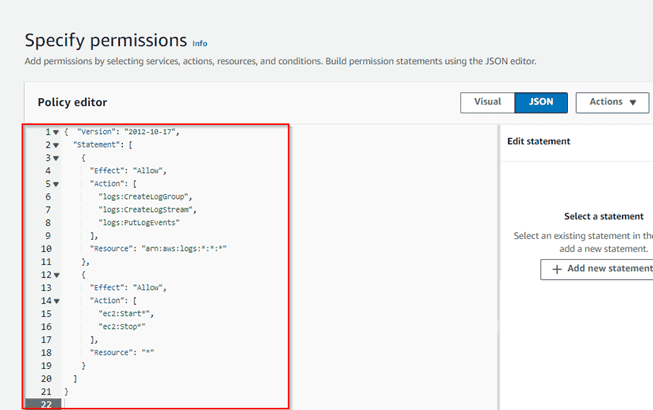
Task: Click line number 22 in the editor gutter
Action: coord(46,405)
